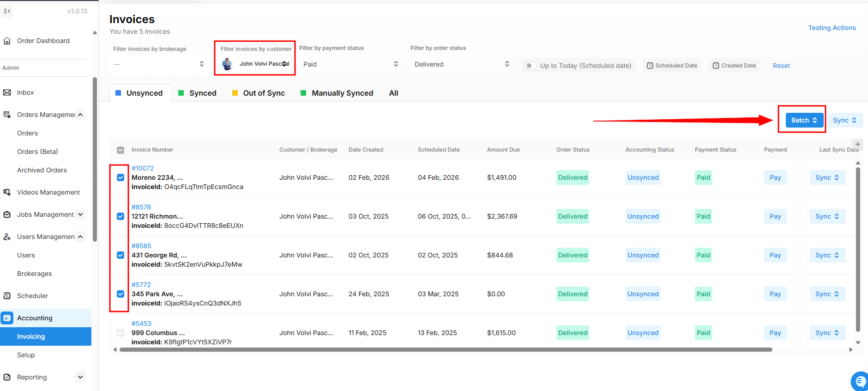Click the sidebar collapse icon

tap(7, 11)
